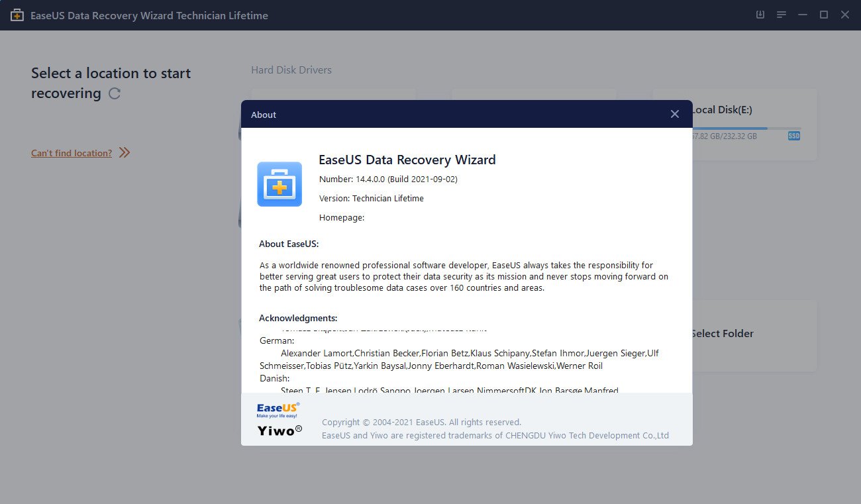Click the refresh icon beside 'recovering'
861x504 pixels.
pyautogui.click(x=115, y=93)
